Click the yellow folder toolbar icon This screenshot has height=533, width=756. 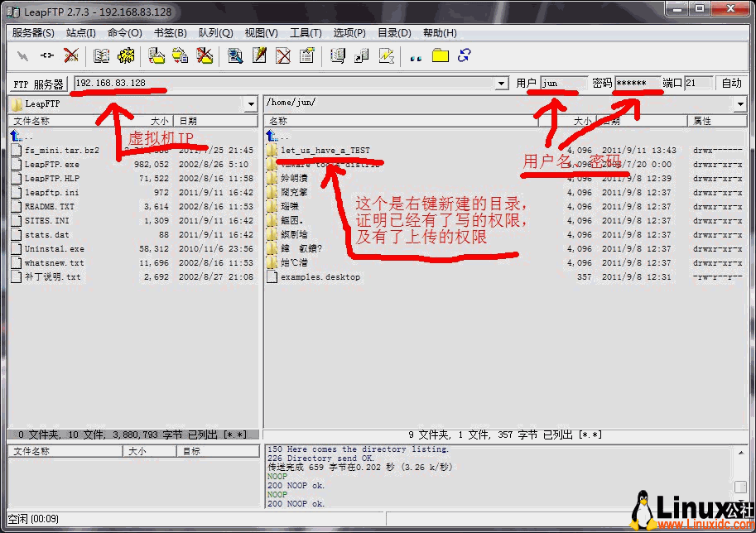[x=440, y=55]
